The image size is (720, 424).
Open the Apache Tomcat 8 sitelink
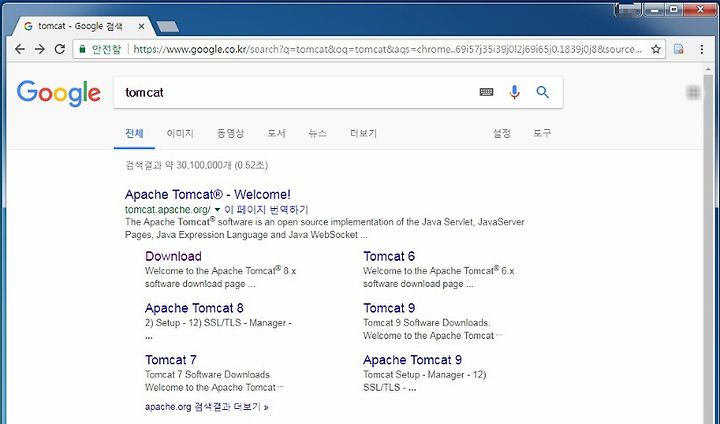[x=194, y=308]
